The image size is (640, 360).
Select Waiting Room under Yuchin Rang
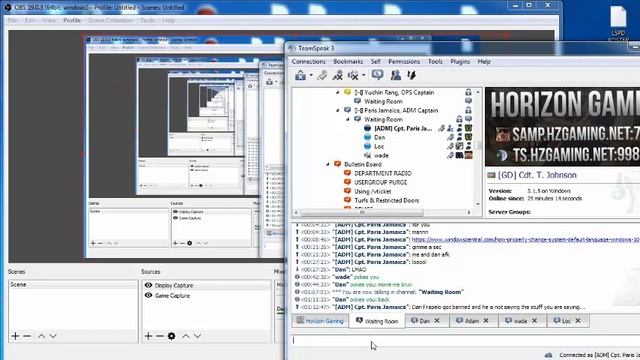coord(383,102)
